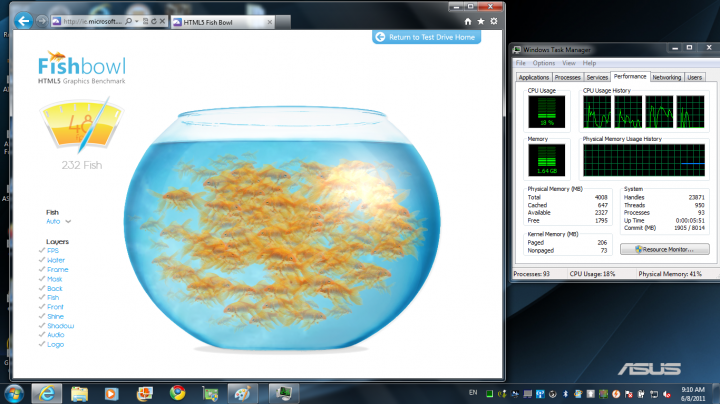Click the CPU Usage meter
Viewport: 720px width, 404px height.
[x=546, y=112]
